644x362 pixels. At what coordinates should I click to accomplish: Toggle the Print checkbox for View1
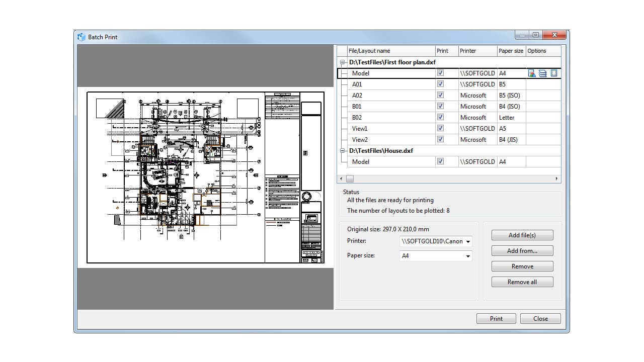[x=440, y=128]
